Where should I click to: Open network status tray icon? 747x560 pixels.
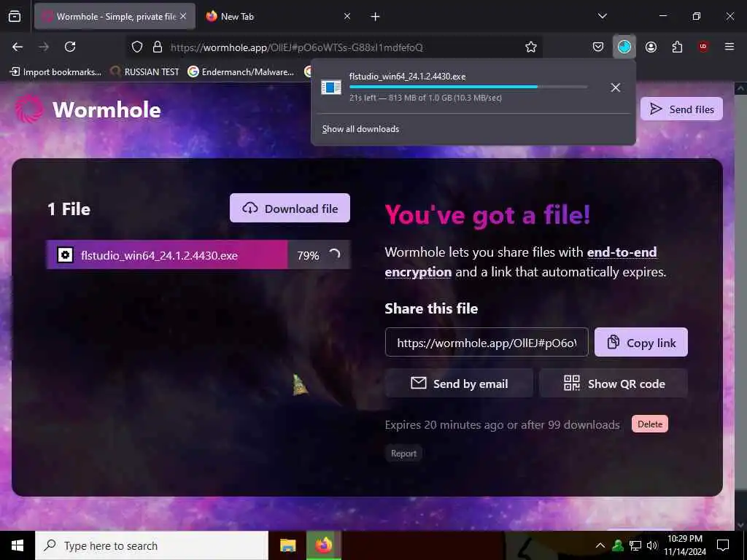(635, 545)
